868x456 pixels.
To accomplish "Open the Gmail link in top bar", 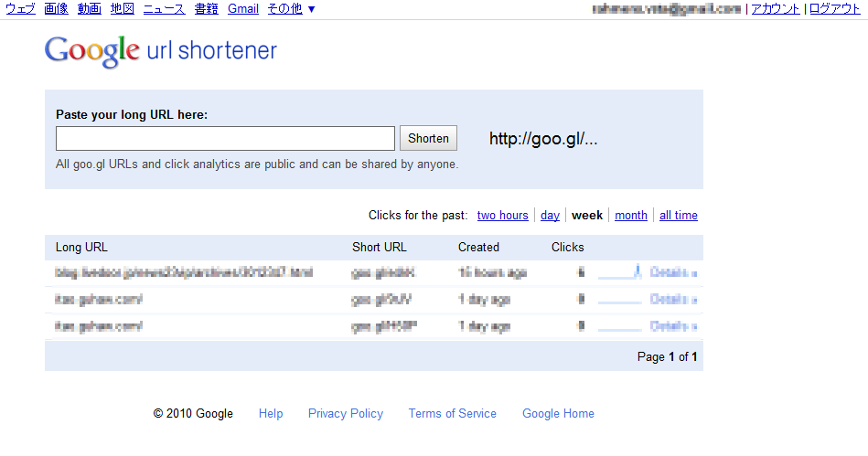I will pyautogui.click(x=243, y=9).
